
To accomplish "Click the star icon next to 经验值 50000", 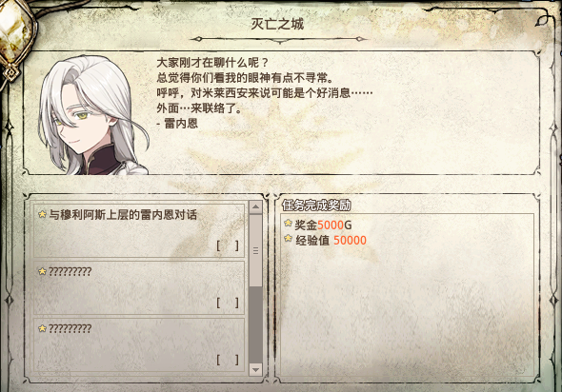I will tap(289, 239).
